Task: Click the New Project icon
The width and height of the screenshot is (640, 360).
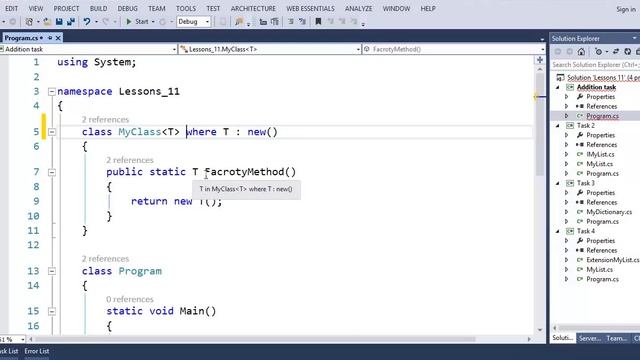Action: 29,22
